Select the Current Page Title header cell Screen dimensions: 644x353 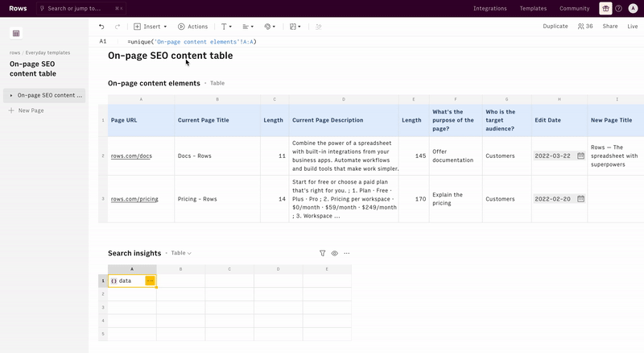click(217, 120)
